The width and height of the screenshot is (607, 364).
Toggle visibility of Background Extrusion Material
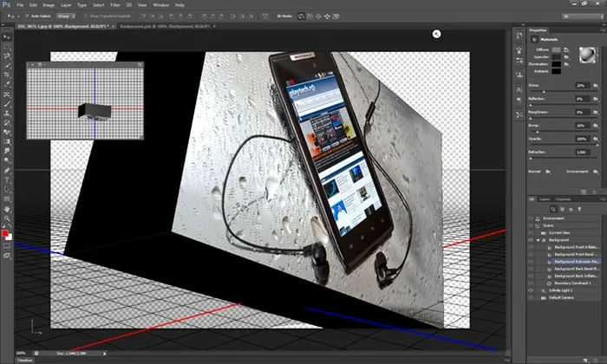pyautogui.click(x=531, y=262)
